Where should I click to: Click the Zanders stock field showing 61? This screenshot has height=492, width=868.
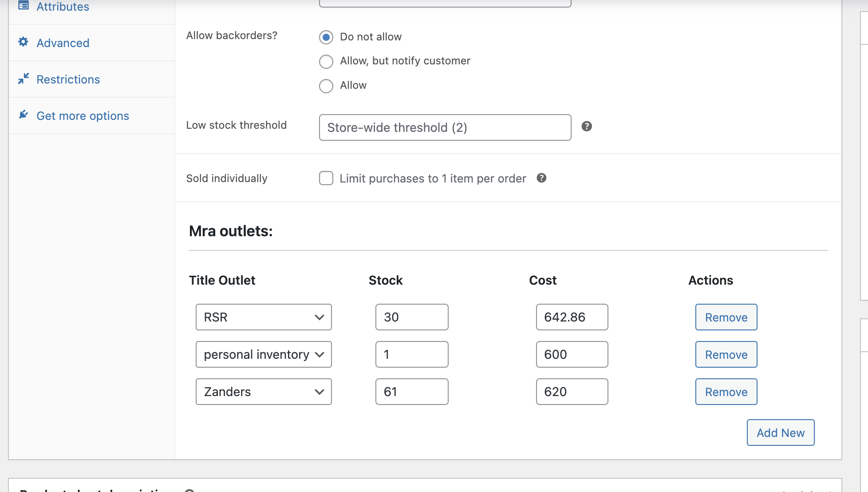(x=412, y=392)
